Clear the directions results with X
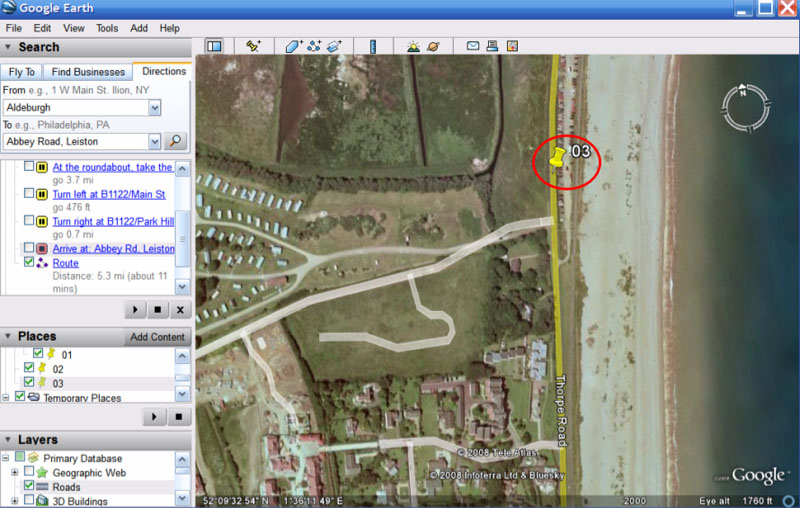Screen dimensions: 800x508 (180, 310)
